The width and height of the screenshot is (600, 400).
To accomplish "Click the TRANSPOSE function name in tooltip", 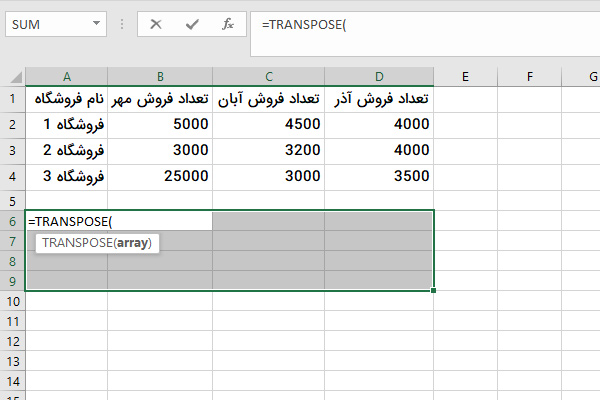I will [x=77, y=243].
